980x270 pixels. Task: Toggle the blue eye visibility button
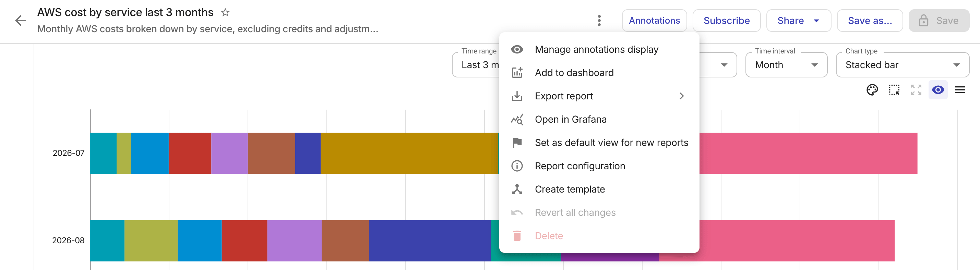pos(938,90)
